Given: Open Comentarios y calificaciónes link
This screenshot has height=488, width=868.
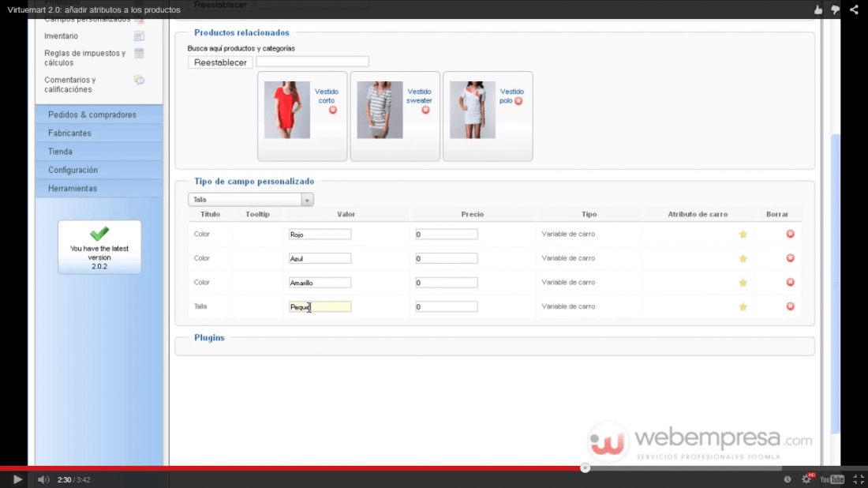Looking at the screenshot, I should click(70, 84).
